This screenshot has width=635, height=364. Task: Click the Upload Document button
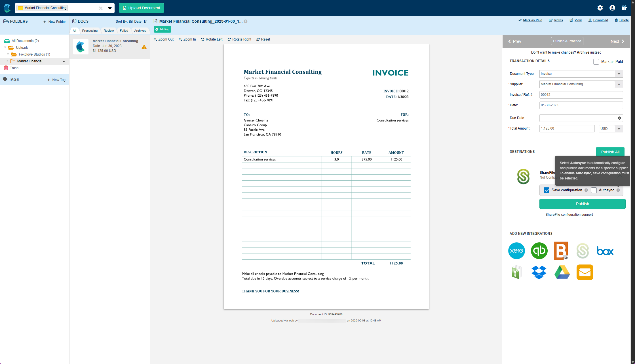pos(142,8)
